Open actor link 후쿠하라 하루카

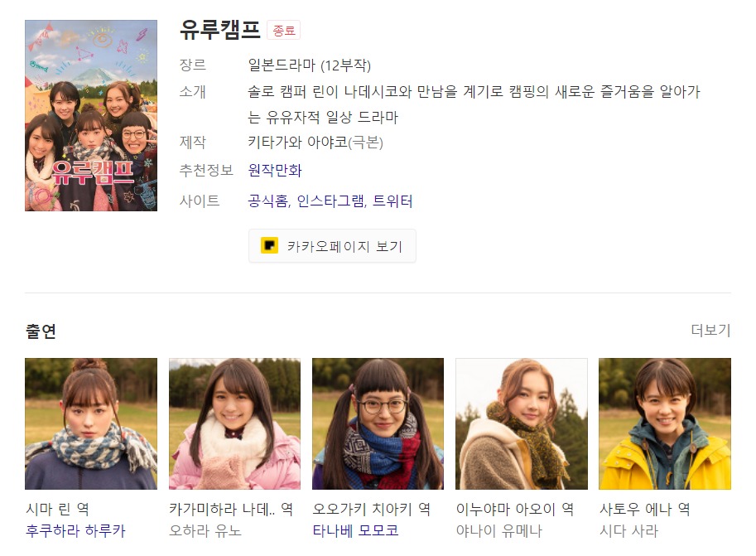coord(75,531)
